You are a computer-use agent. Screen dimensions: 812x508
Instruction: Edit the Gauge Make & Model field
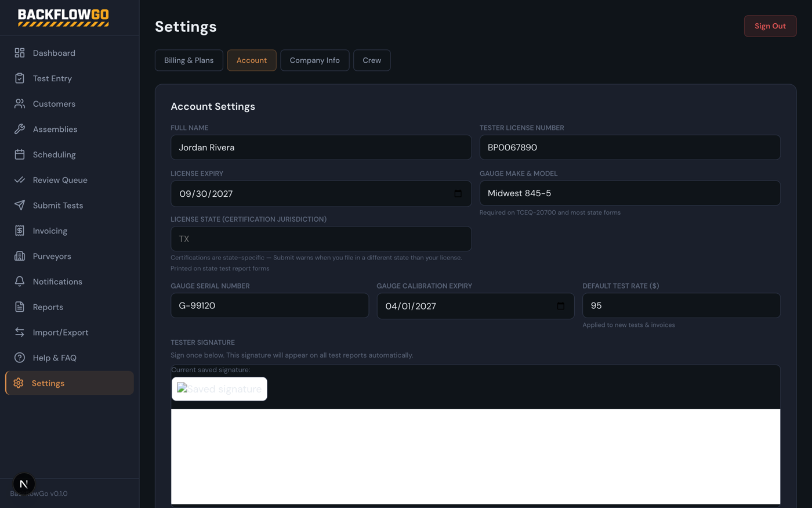pos(630,193)
